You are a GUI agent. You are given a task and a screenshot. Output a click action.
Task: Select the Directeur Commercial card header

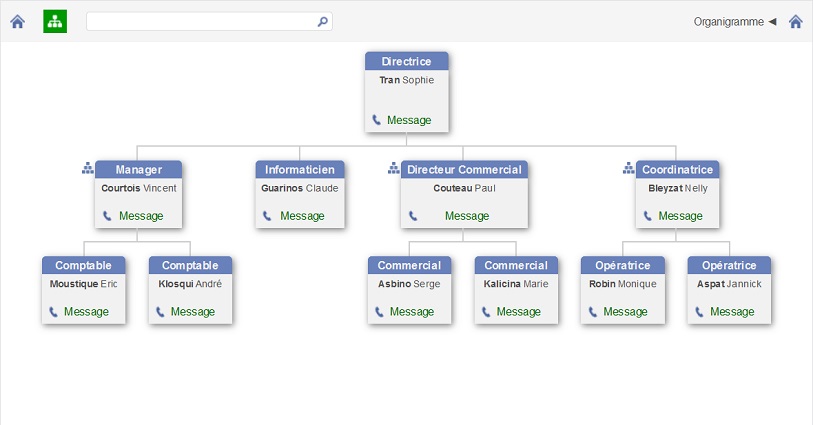(x=464, y=169)
